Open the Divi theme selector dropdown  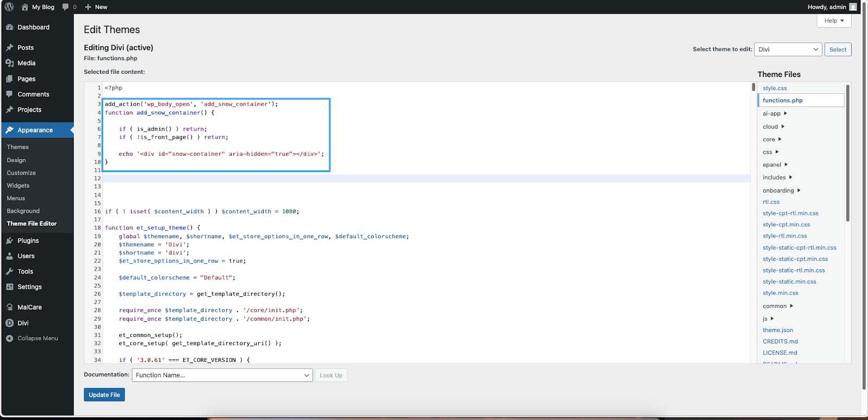(788, 49)
